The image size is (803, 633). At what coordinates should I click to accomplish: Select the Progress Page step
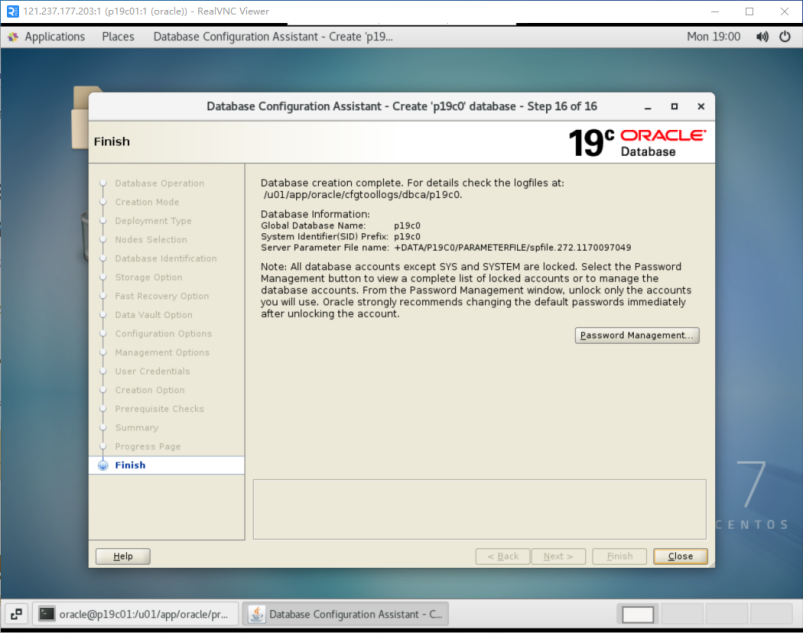(x=147, y=447)
